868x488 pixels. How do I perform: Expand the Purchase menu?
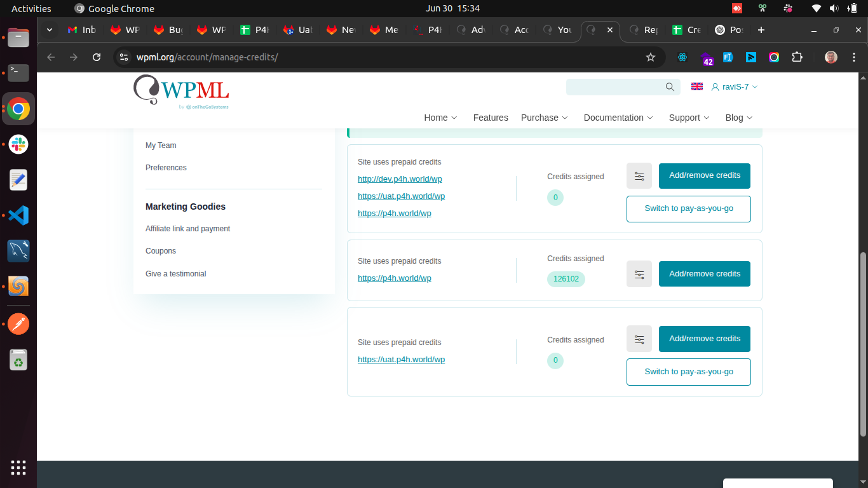click(x=545, y=118)
